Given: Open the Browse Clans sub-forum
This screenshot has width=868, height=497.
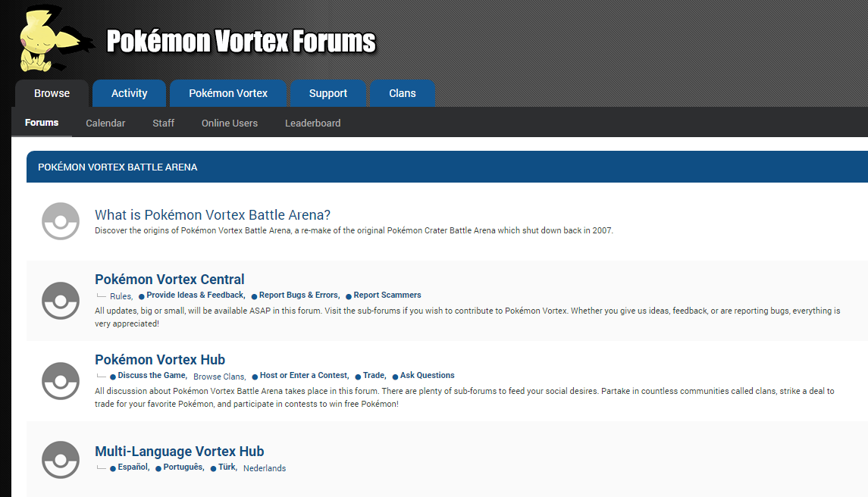Looking at the screenshot, I should 220,377.
